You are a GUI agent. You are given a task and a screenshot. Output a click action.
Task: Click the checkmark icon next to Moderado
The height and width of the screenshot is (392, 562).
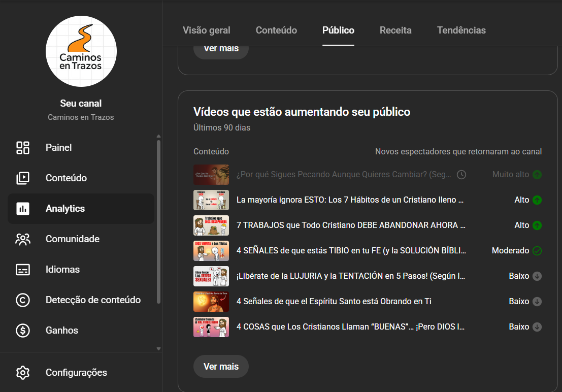[x=537, y=251]
